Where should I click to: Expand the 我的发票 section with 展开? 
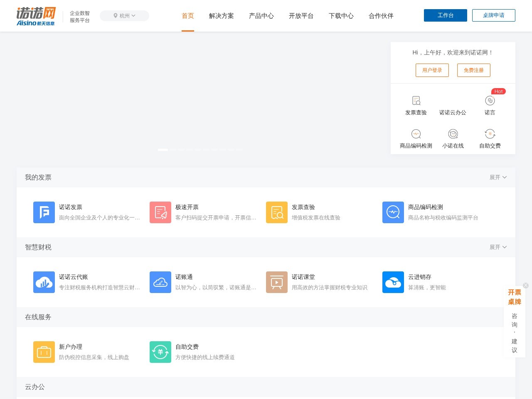(498, 177)
